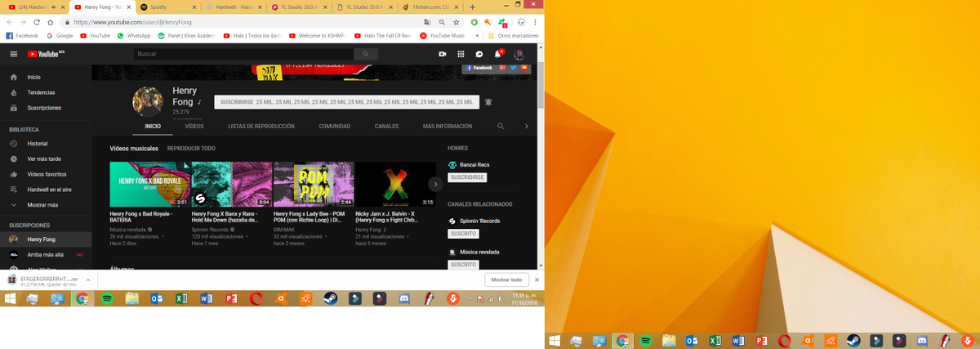Open the YouTube apps grid icon
Viewport: 980px width, 349px height.
[x=461, y=54]
